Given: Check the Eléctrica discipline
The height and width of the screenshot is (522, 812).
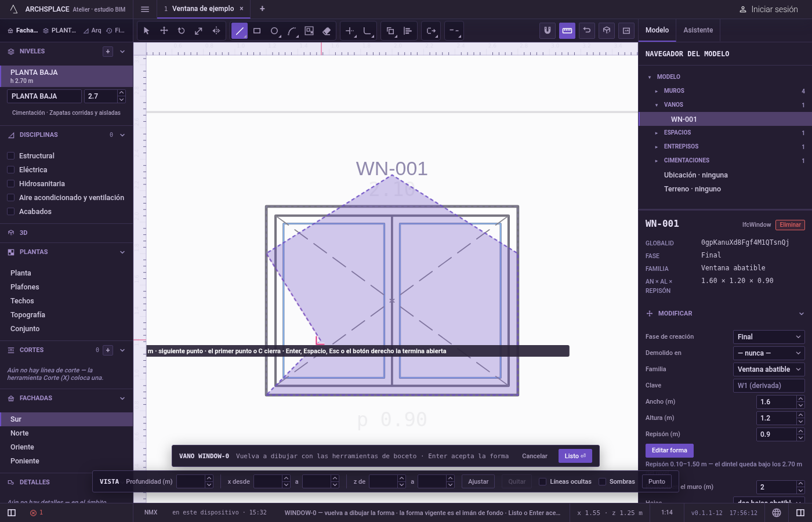Looking at the screenshot, I should [x=10, y=170].
